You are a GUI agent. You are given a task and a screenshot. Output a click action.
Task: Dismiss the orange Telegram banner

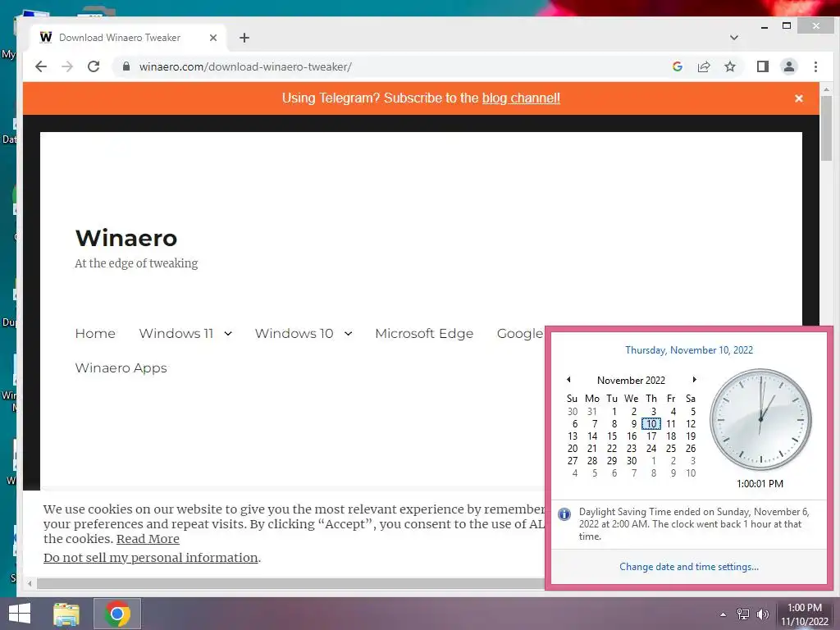click(x=799, y=98)
